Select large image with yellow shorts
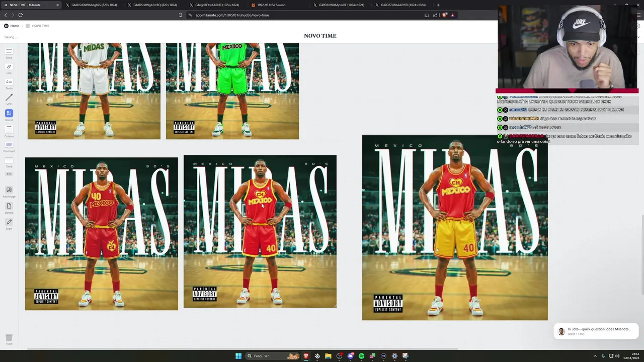Screen dimensions: 644x362 click(455, 227)
